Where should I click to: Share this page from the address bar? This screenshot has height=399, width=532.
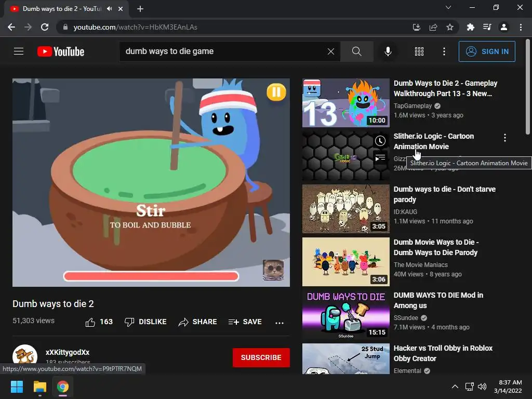coord(433,27)
